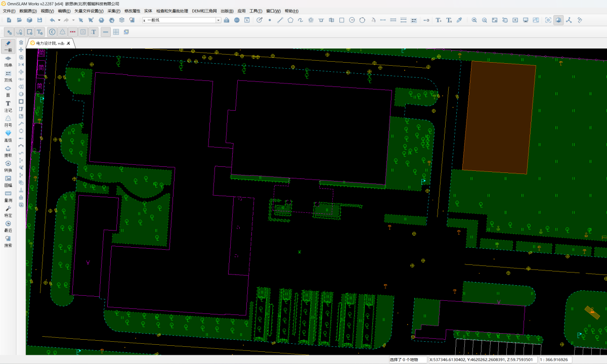Click the undo arrow icon
Image resolution: width=607 pixels, height=364 pixels.
pos(52,20)
